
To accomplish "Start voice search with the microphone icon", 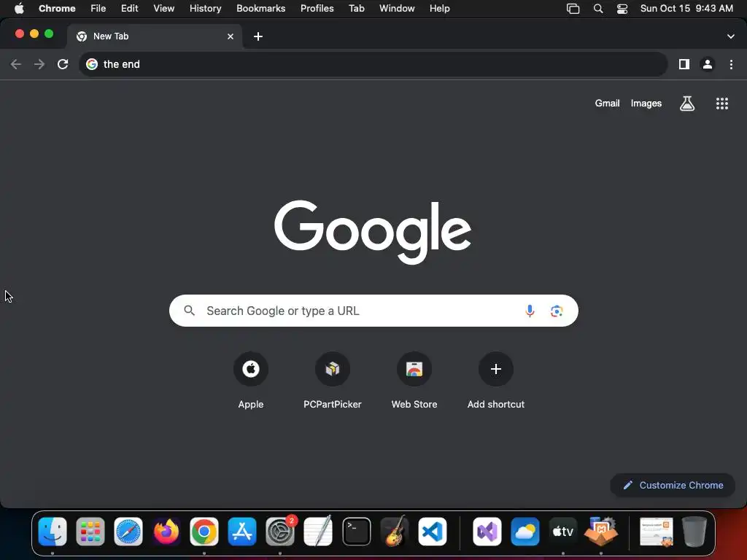I will [530, 311].
